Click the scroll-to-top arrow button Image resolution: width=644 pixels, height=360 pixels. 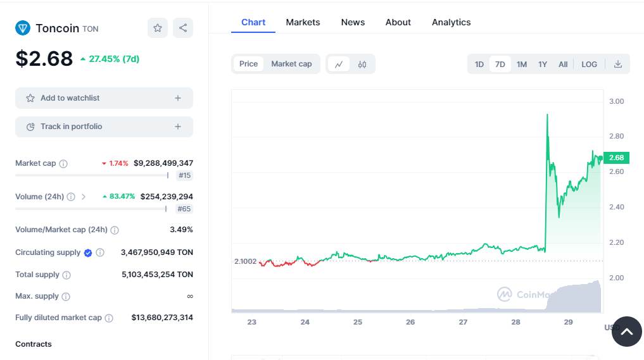pyautogui.click(x=626, y=332)
